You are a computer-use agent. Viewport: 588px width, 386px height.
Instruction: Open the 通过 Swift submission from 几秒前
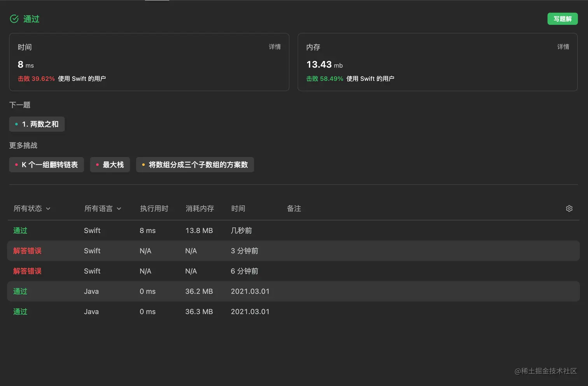point(294,230)
